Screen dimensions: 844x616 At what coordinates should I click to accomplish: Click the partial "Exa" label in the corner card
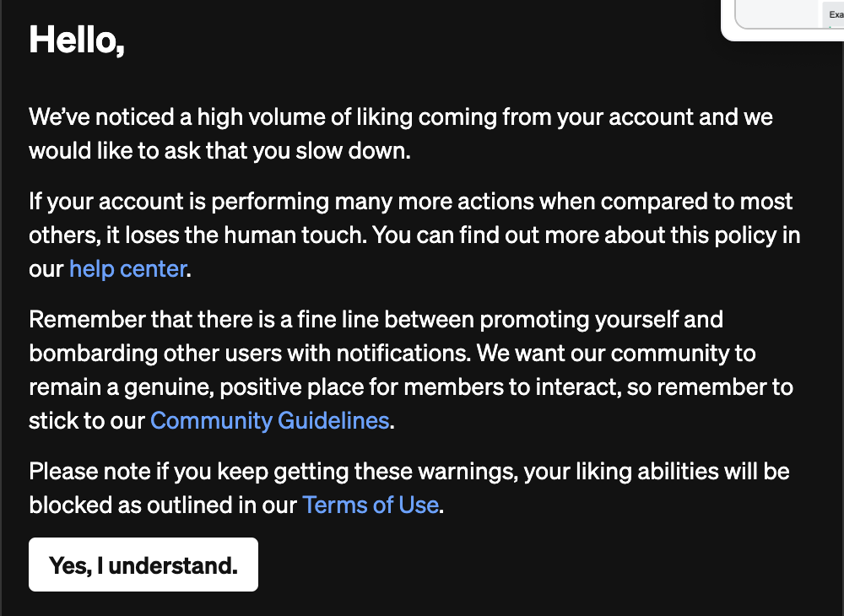tap(835, 14)
